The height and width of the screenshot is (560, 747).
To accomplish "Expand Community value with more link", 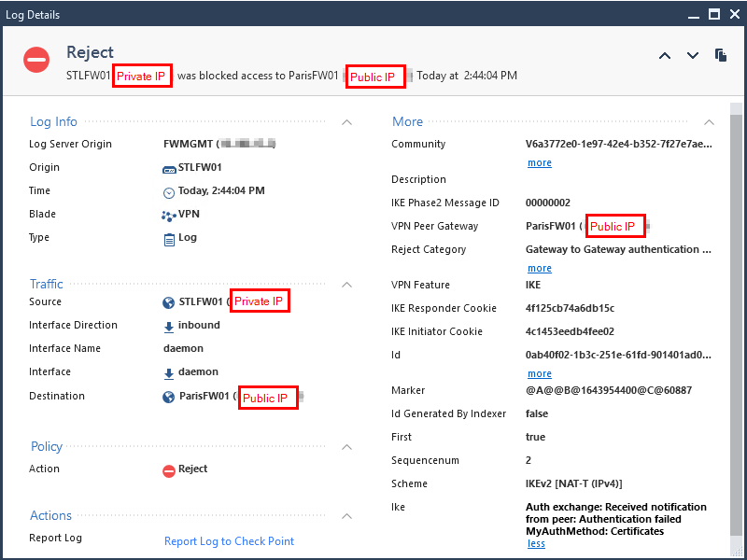I will pos(540,163).
